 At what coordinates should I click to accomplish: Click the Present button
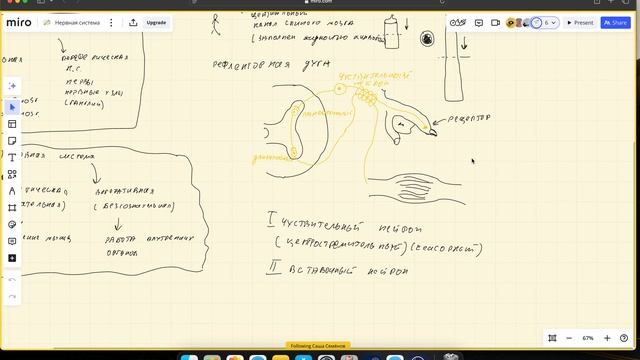click(x=580, y=23)
